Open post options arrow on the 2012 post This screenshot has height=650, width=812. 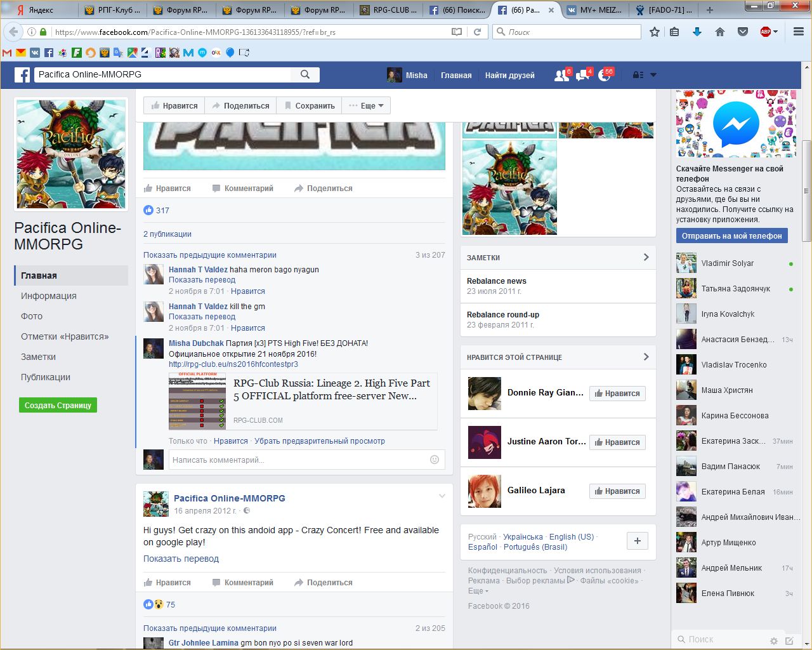click(x=442, y=496)
